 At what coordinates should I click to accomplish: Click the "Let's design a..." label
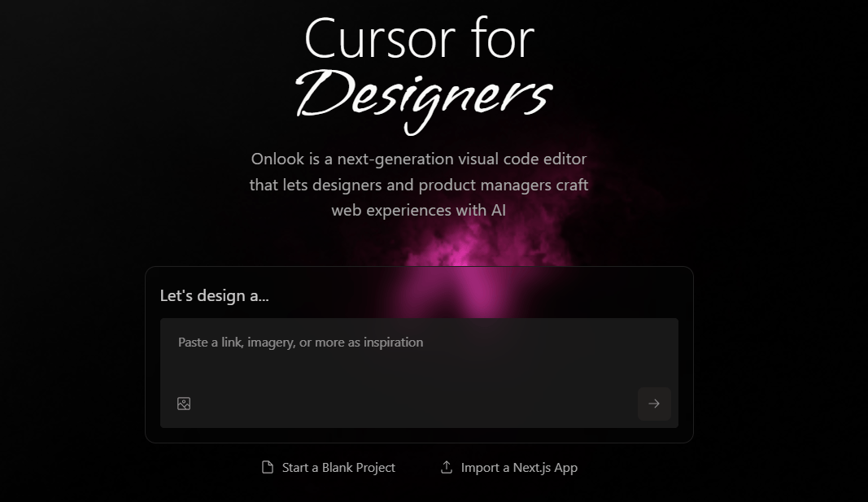(x=214, y=295)
